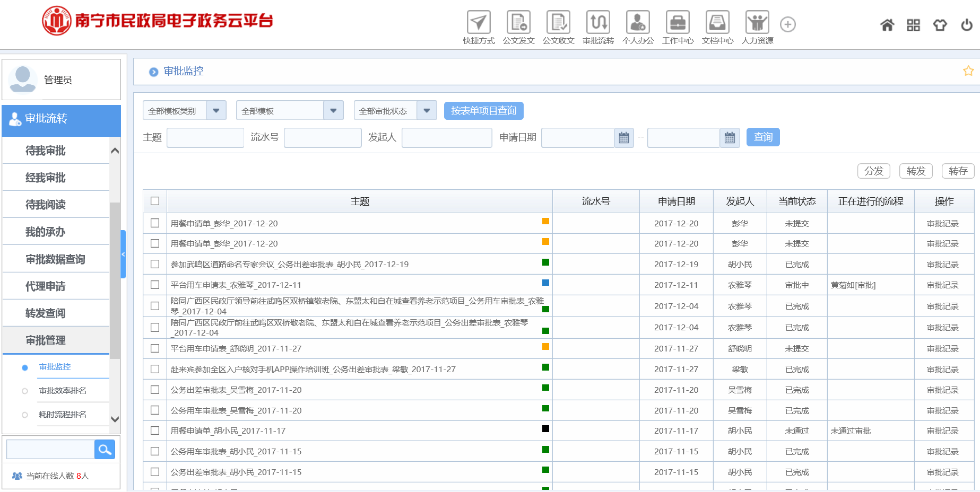The height and width of the screenshot is (492, 980).
Task: Expand the 全部审批状态 dropdown
Action: [427, 111]
